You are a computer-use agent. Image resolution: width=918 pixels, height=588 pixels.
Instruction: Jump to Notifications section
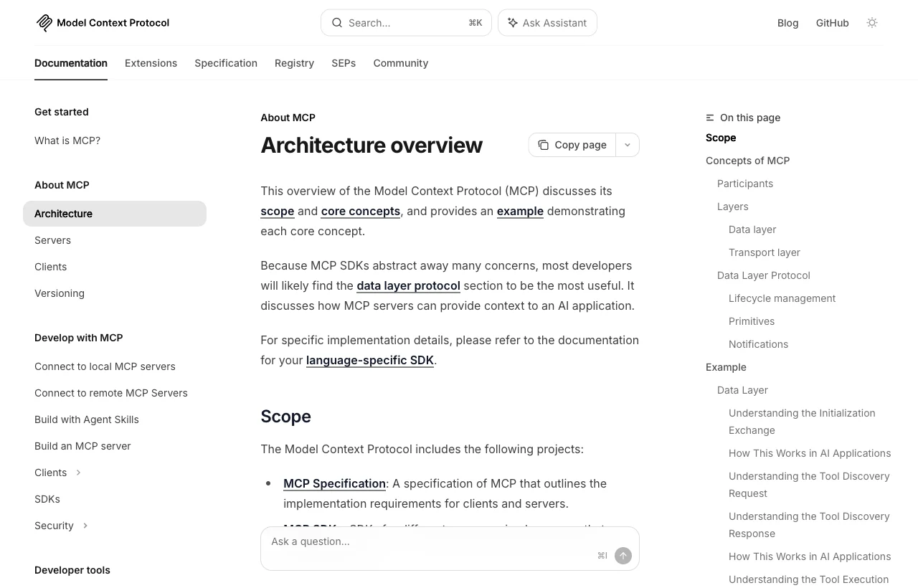[758, 344]
